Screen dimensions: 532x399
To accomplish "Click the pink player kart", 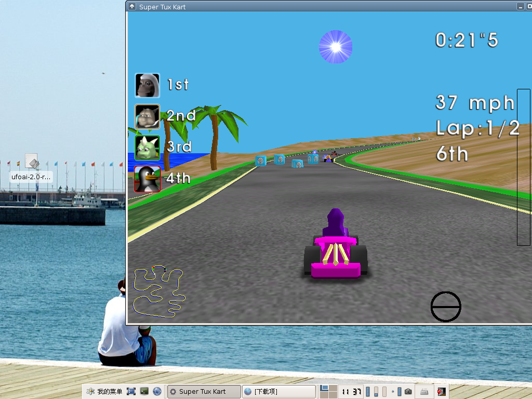I will [x=336, y=244].
